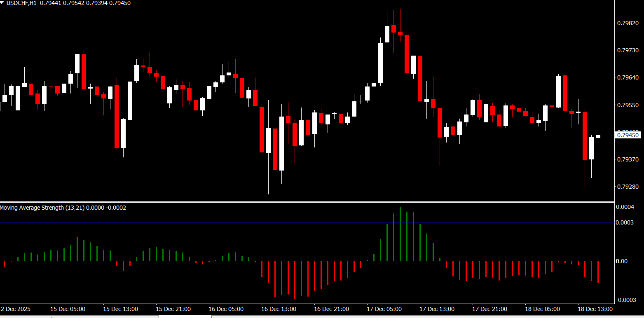Click the divider between chart and indicator window
Screen dimensions: 644x318
coord(307,202)
